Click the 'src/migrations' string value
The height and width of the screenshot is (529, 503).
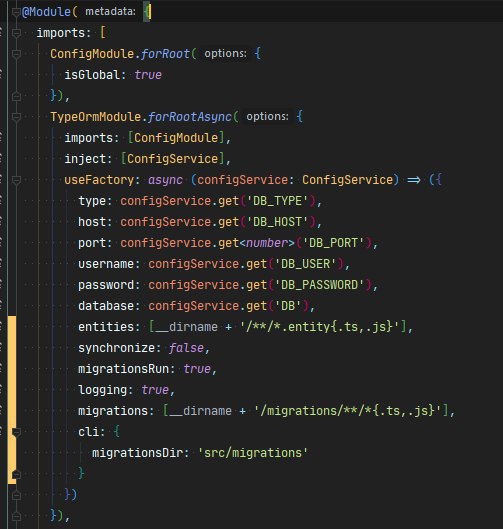[x=253, y=453]
